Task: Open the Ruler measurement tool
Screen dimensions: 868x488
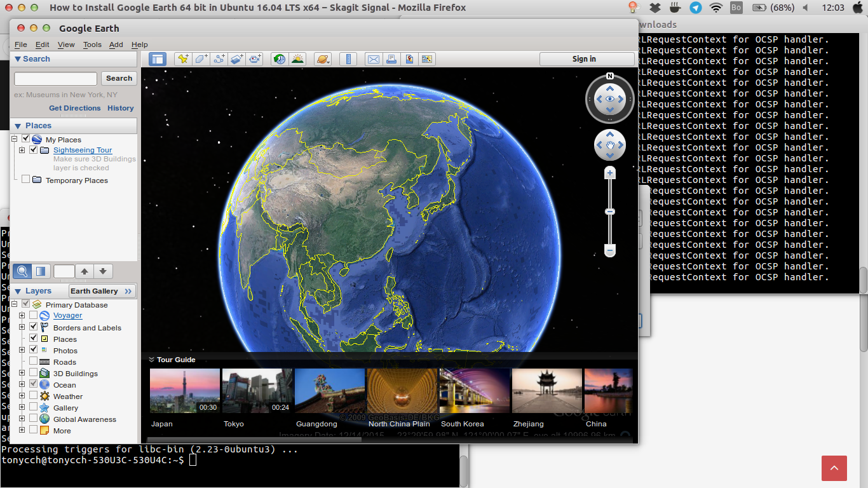Action: 348,58
